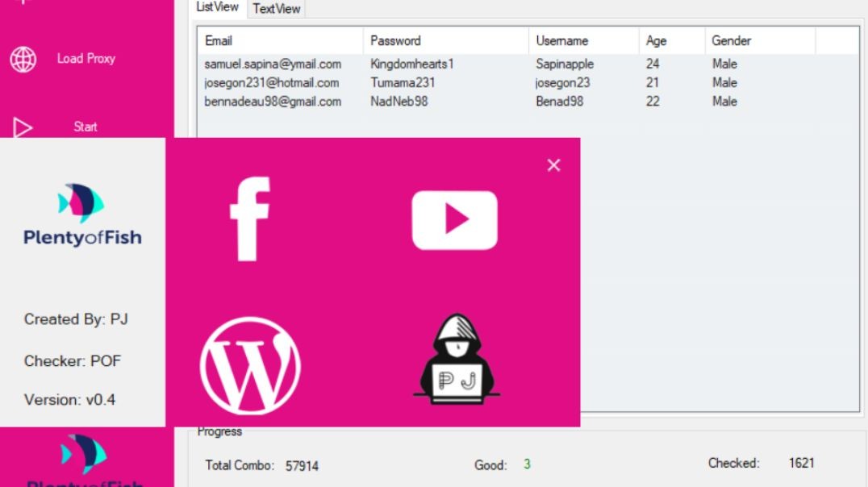Click the PJ hacker logo icon
Viewport: 868px width, 487px height.
point(457,359)
